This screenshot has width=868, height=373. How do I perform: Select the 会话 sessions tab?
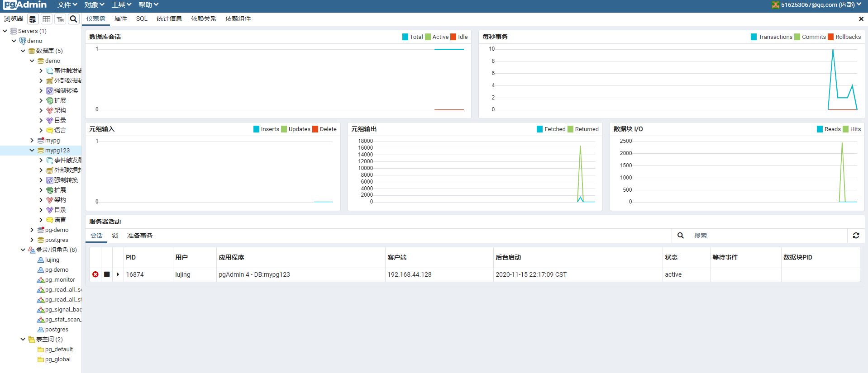pos(96,236)
